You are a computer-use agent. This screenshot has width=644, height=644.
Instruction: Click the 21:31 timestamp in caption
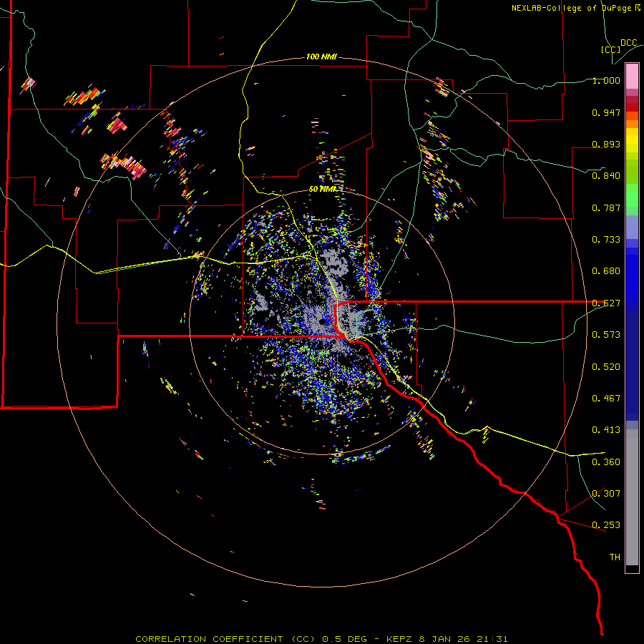[x=492, y=639]
